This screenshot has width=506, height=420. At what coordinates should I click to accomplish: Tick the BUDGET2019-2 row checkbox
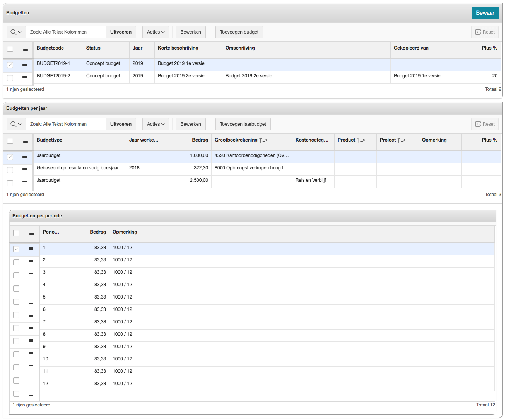(10, 78)
